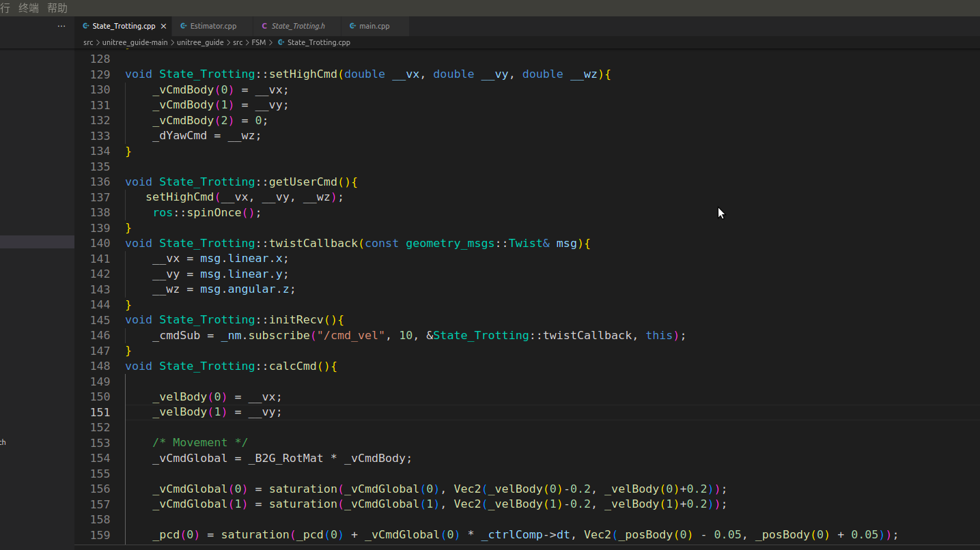Open the main.cpp tab
The width and height of the screenshot is (980, 550).
[x=374, y=26]
